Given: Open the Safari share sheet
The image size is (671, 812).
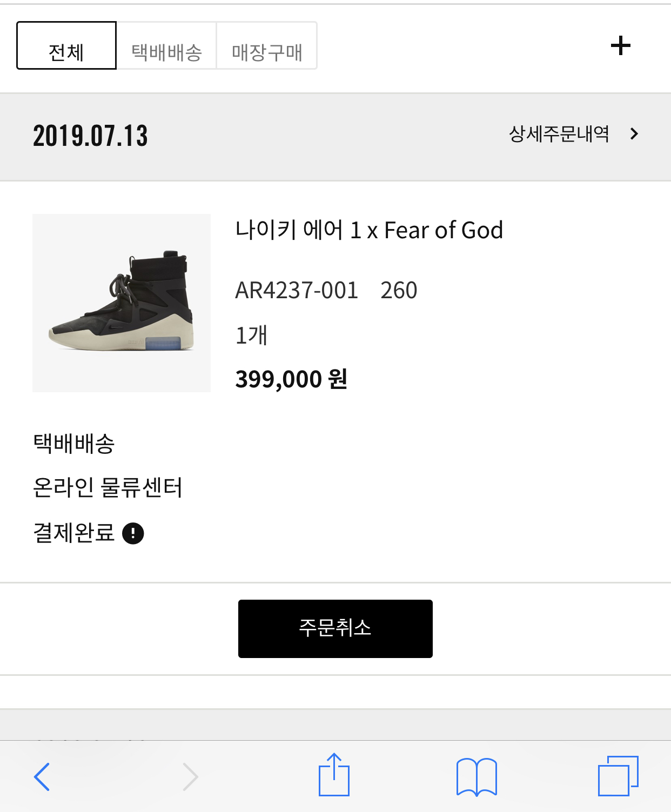Looking at the screenshot, I should [x=334, y=775].
